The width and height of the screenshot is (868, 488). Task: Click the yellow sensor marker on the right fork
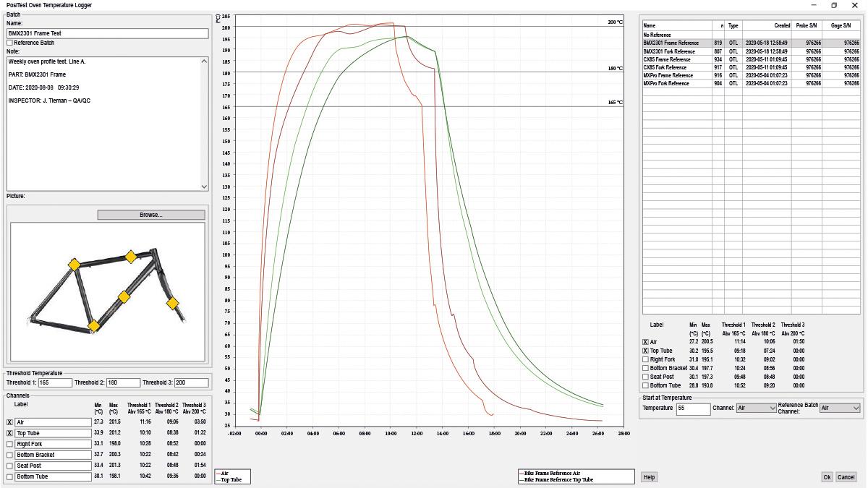point(172,304)
